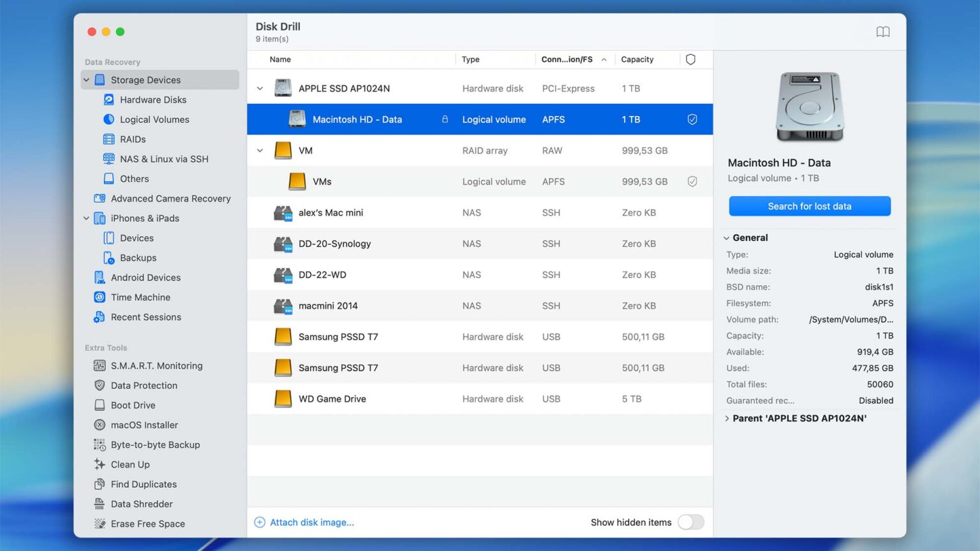
Task: Select Time Machine in the sidebar
Action: coord(140,297)
